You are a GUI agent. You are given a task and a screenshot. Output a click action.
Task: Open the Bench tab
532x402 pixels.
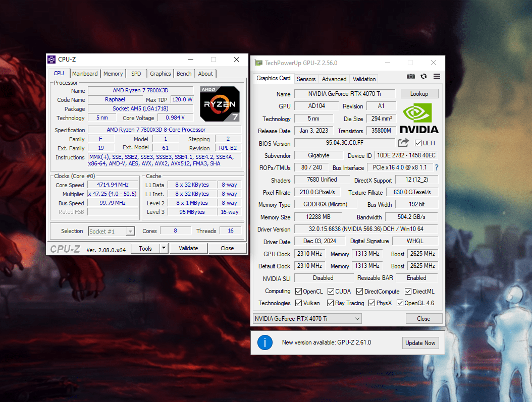coord(184,74)
